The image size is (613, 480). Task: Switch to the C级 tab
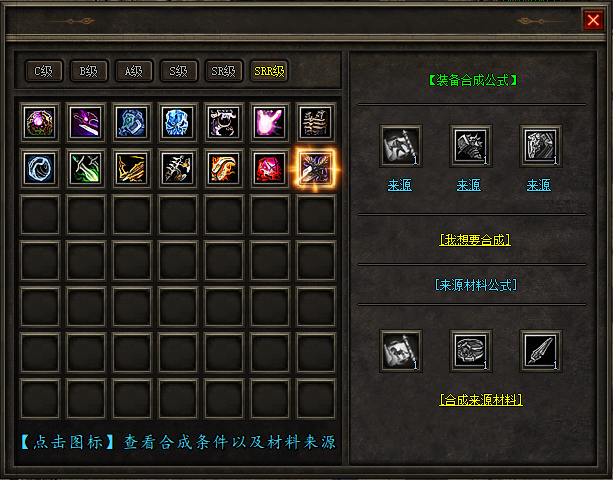coord(44,71)
